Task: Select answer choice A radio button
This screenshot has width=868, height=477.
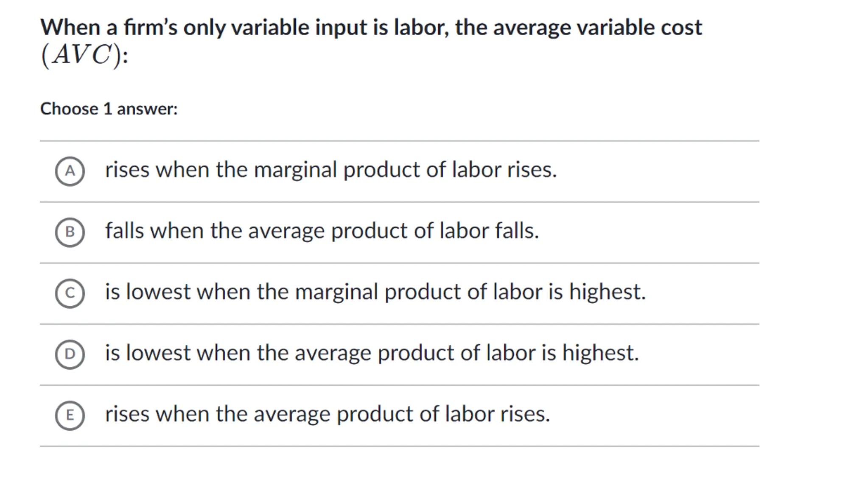Action: pos(70,171)
